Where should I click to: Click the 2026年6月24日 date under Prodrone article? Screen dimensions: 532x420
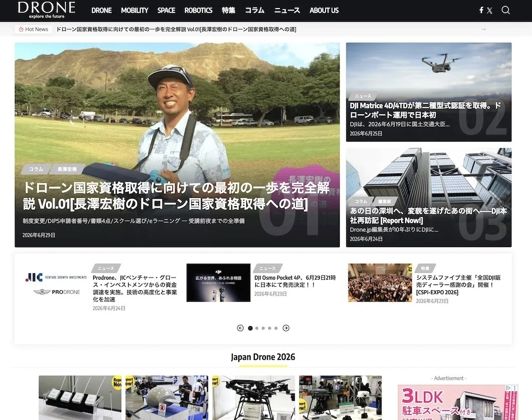click(x=109, y=308)
